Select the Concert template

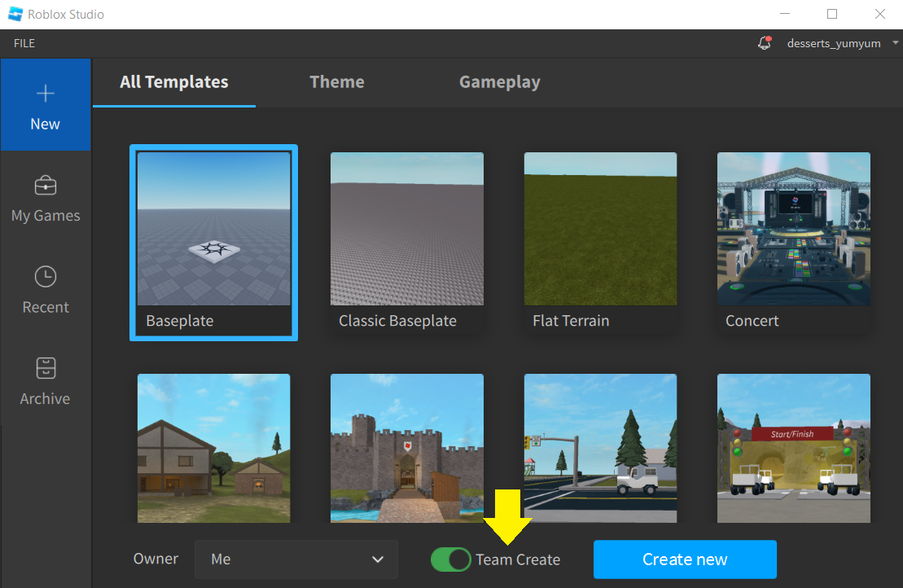point(794,243)
